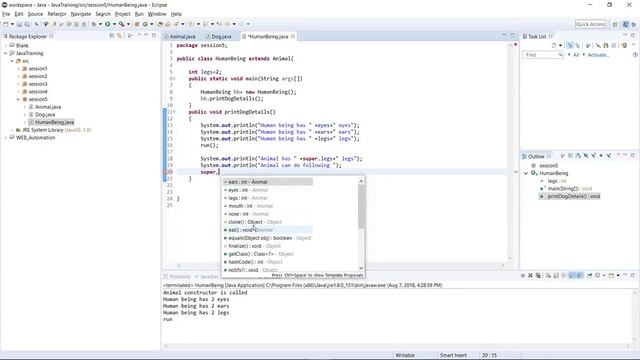Click Remove Launch icon in Console
Screen dimensions: 640x360
tap(530, 276)
